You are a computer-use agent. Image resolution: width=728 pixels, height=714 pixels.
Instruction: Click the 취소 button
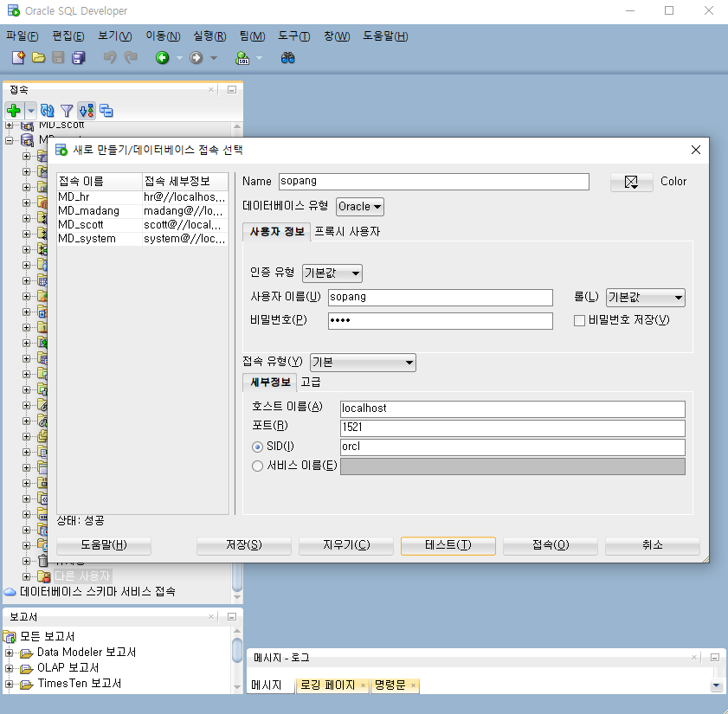point(653,545)
